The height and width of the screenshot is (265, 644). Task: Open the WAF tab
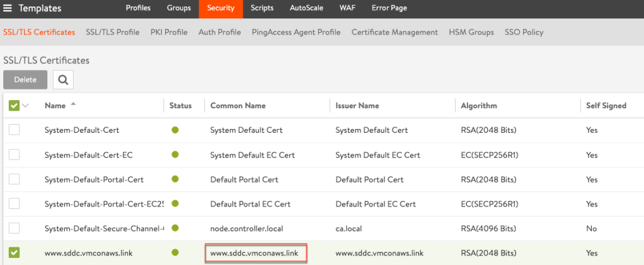pos(347,8)
